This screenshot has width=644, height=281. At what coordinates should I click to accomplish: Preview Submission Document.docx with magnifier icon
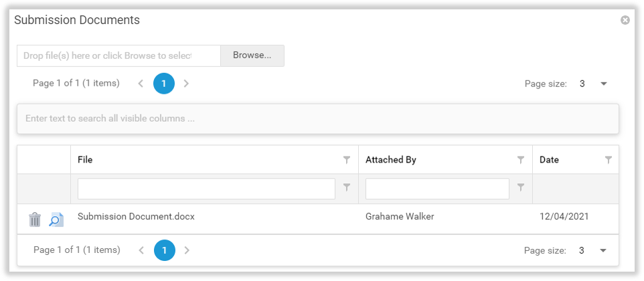tap(56, 219)
